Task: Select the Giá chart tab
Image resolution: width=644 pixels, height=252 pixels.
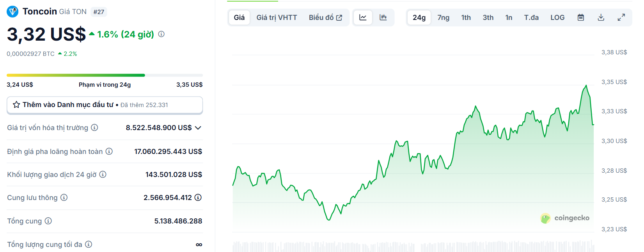Action: point(239,18)
